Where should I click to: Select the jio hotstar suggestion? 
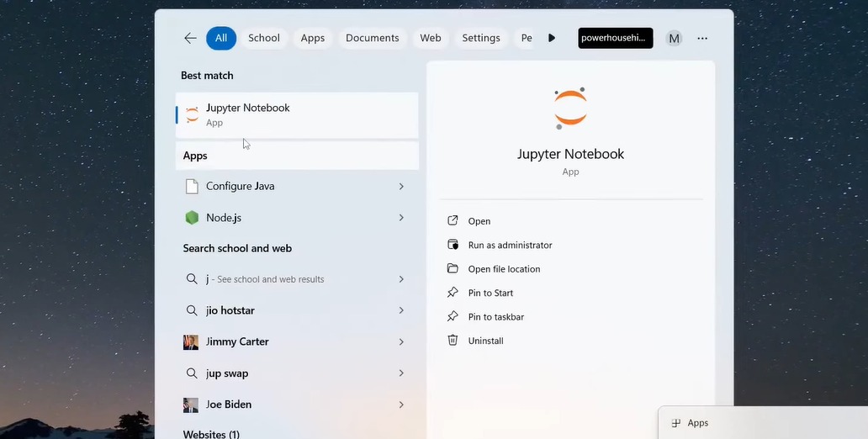[297, 310]
